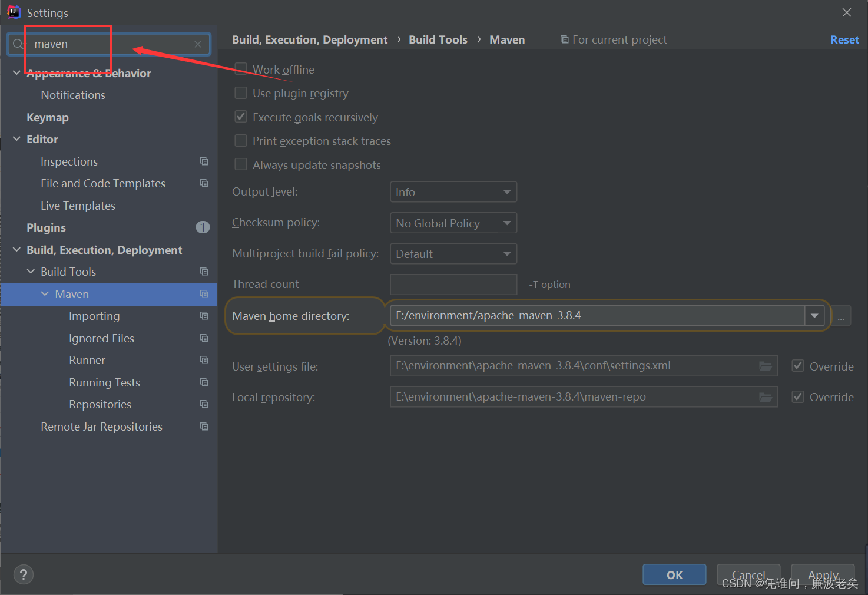The width and height of the screenshot is (868, 595).
Task: Select Running Tests under Maven
Action: pos(104,382)
